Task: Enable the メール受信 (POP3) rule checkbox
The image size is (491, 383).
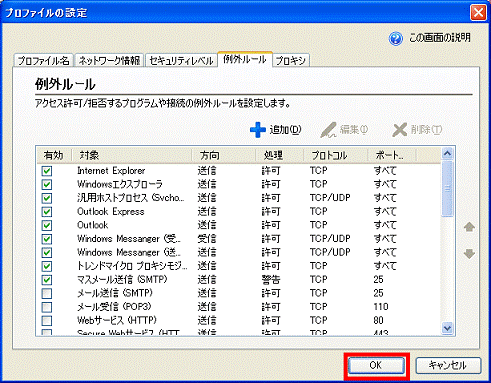Action: coord(47,307)
